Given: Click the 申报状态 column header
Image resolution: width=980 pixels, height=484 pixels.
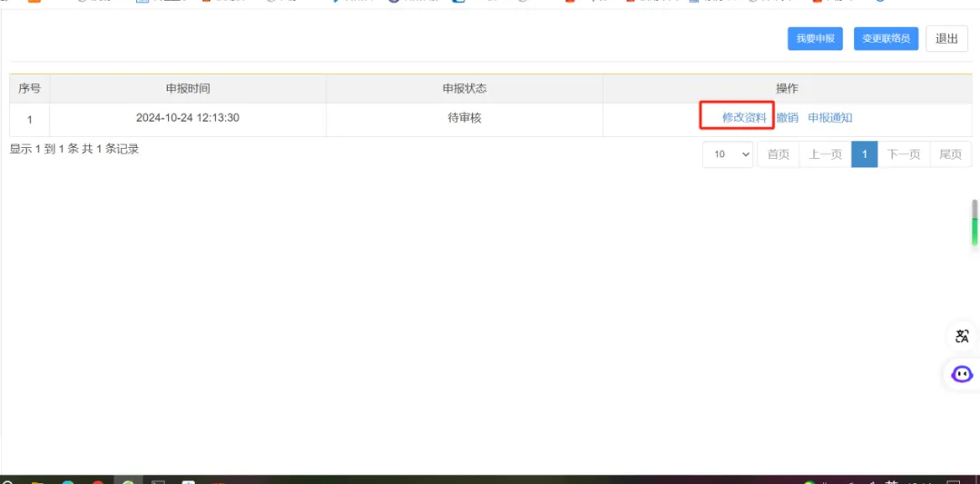Looking at the screenshot, I should [x=465, y=88].
